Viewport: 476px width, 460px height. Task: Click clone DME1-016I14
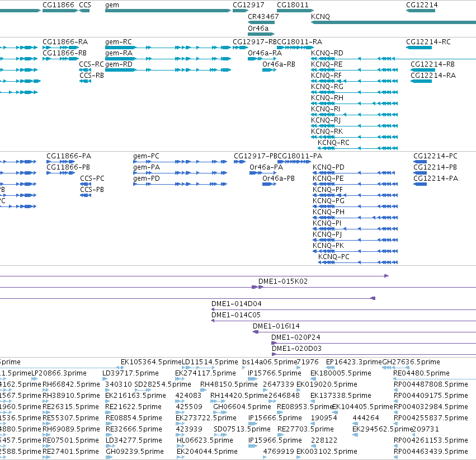[x=276, y=326]
